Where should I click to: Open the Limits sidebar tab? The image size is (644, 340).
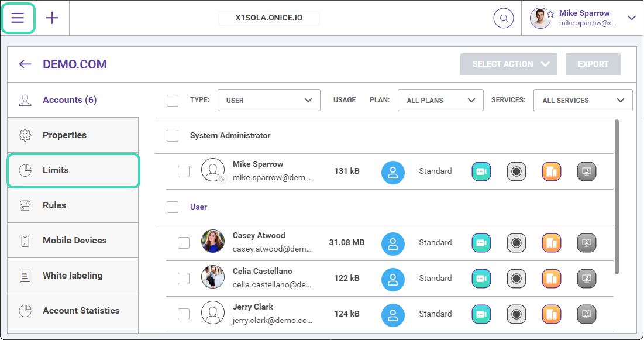(x=74, y=170)
